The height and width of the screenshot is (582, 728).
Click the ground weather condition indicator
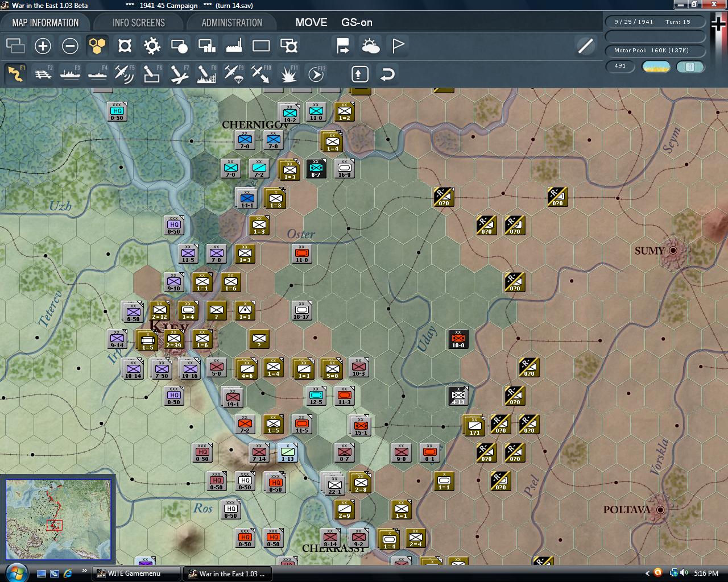(656, 66)
